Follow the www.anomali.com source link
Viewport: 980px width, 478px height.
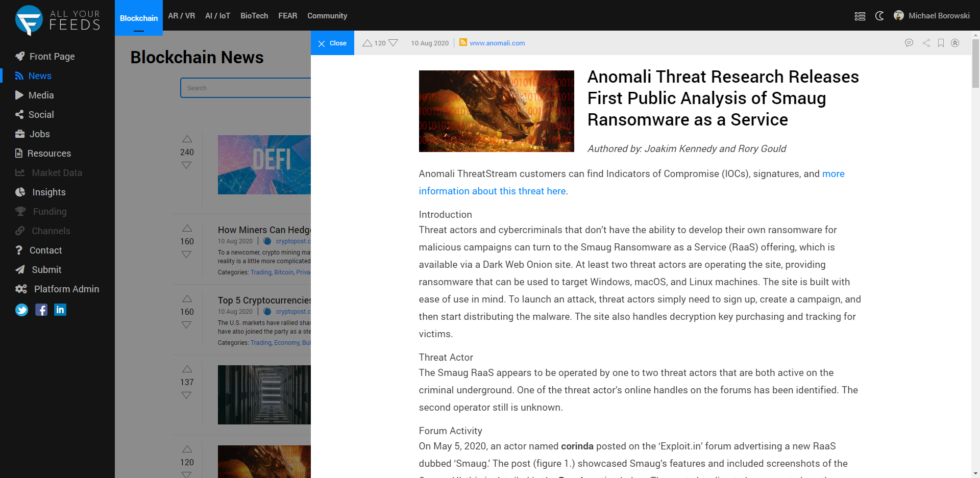(497, 43)
